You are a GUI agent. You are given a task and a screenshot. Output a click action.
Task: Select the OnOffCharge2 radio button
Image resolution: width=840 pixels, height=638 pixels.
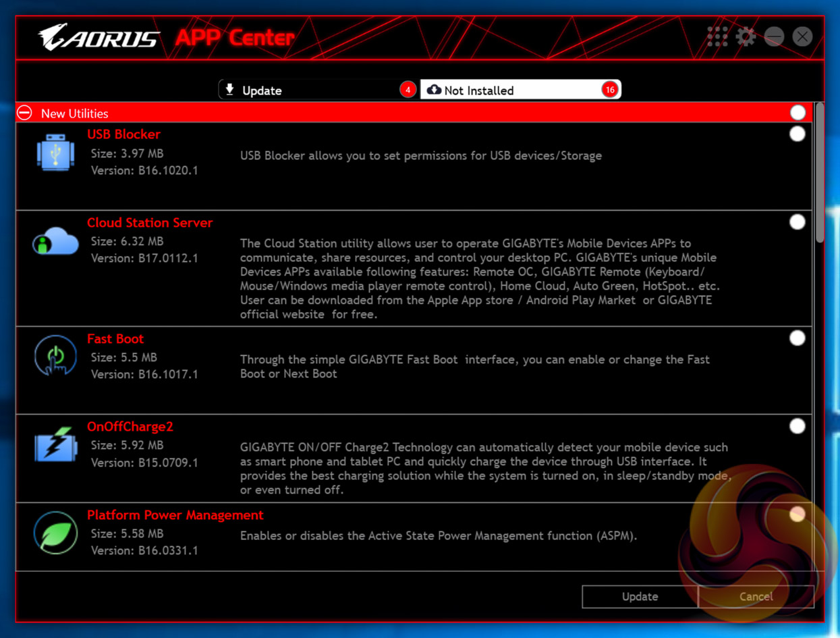point(797,426)
